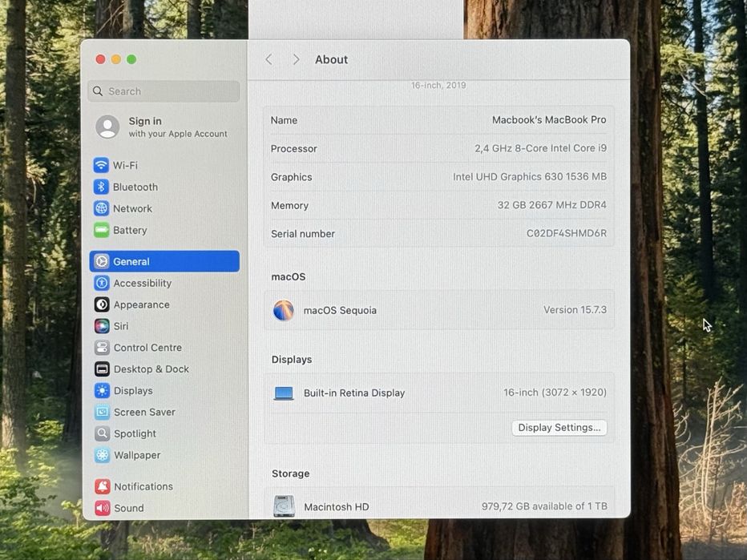Open the Wallpaper flower icon
Image resolution: width=747 pixels, height=560 pixels.
click(102, 455)
